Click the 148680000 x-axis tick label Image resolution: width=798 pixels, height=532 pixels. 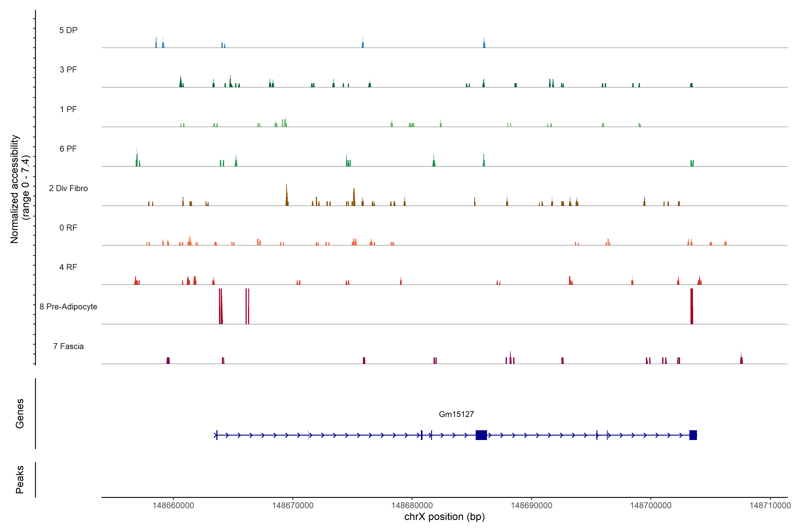click(412, 505)
